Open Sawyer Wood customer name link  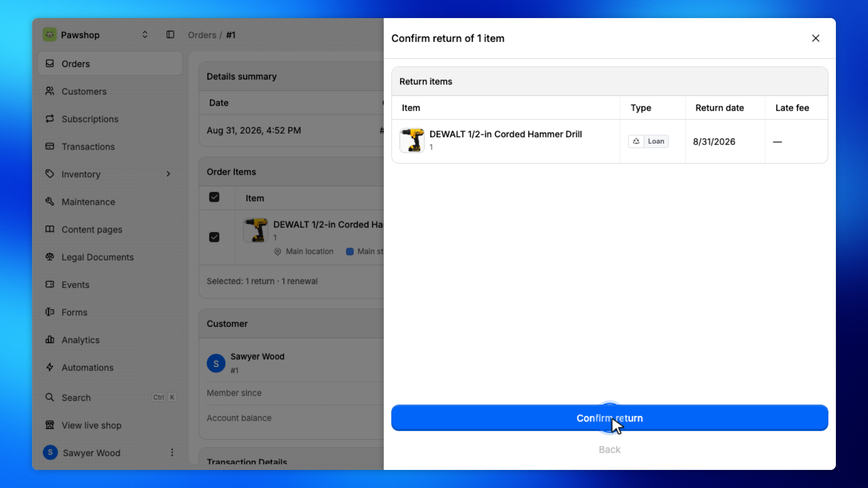tap(257, 357)
